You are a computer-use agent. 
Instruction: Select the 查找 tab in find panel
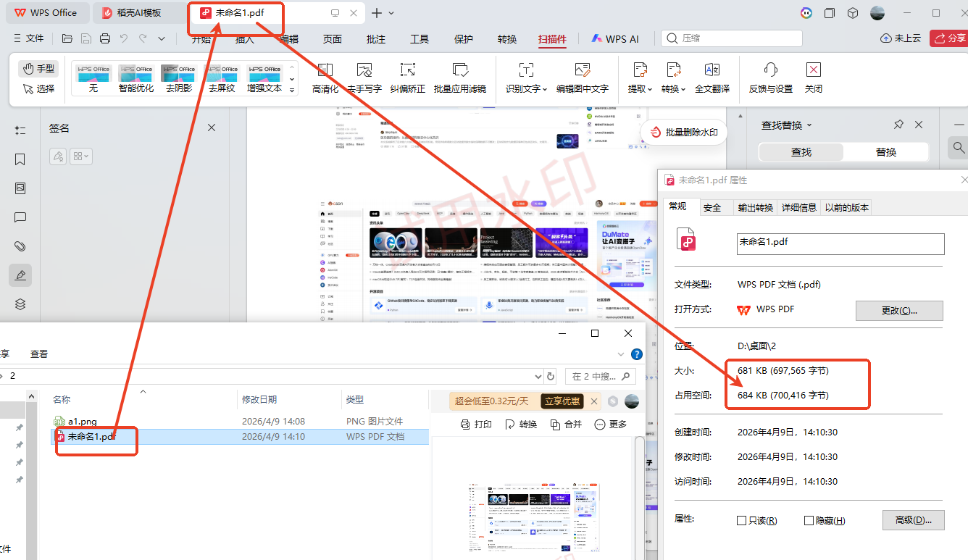click(x=801, y=152)
